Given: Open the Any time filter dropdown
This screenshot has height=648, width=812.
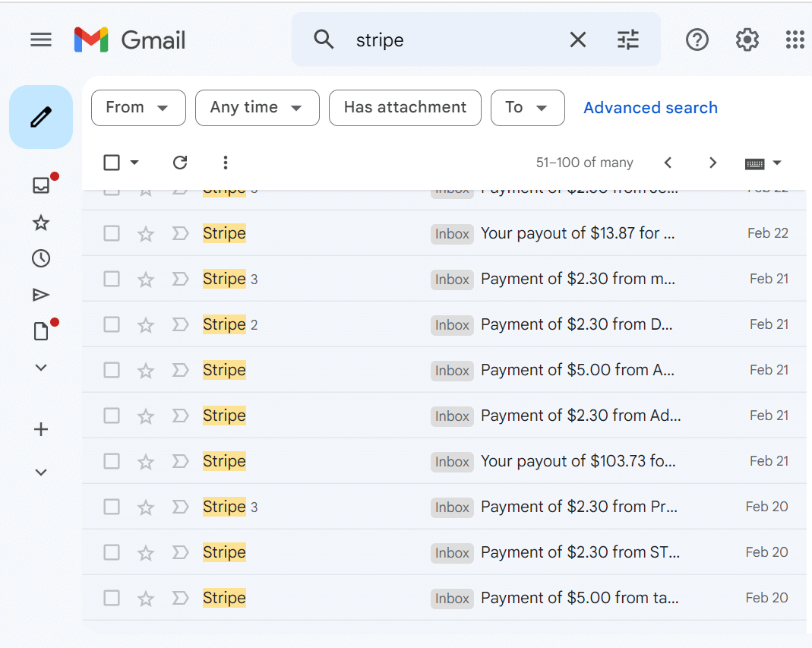Looking at the screenshot, I should pyautogui.click(x=258, y=108).
